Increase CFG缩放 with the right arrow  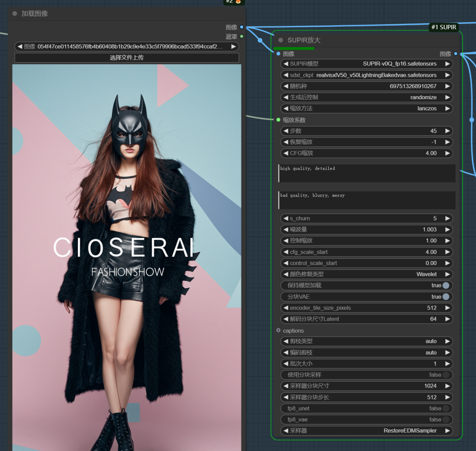[x=447, y=153]
